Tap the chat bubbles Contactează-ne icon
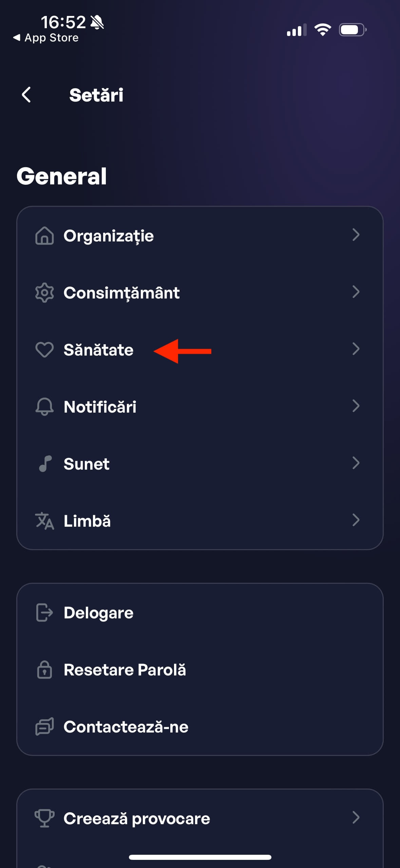400x868 pixels. pos(44,727)
